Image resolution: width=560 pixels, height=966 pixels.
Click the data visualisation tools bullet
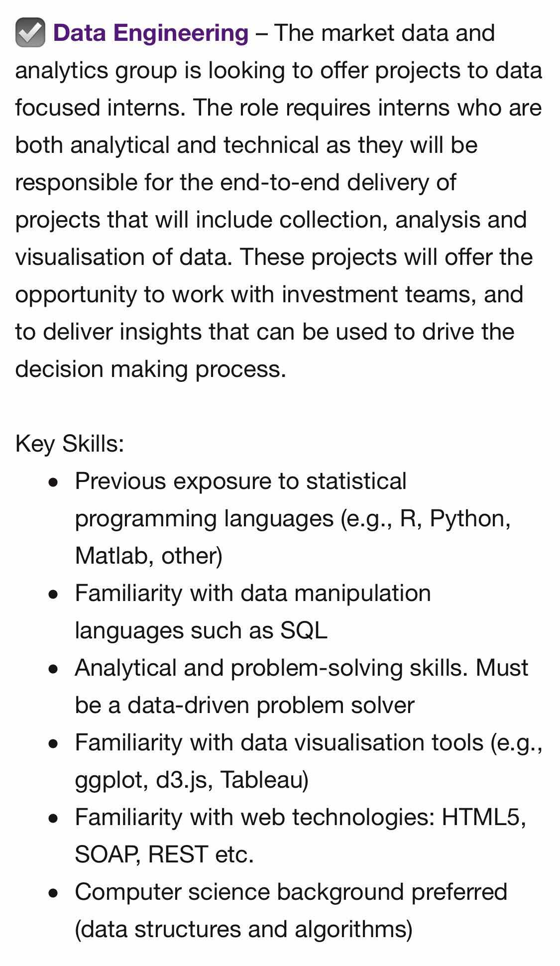coord(308,742)
